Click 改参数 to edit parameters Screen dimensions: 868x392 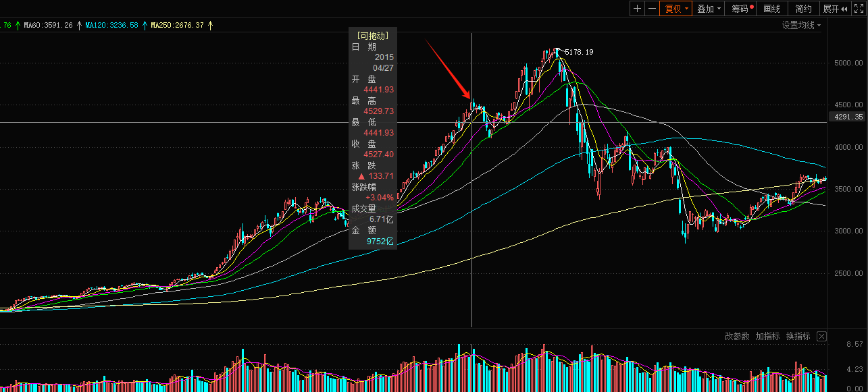[737, 336]
